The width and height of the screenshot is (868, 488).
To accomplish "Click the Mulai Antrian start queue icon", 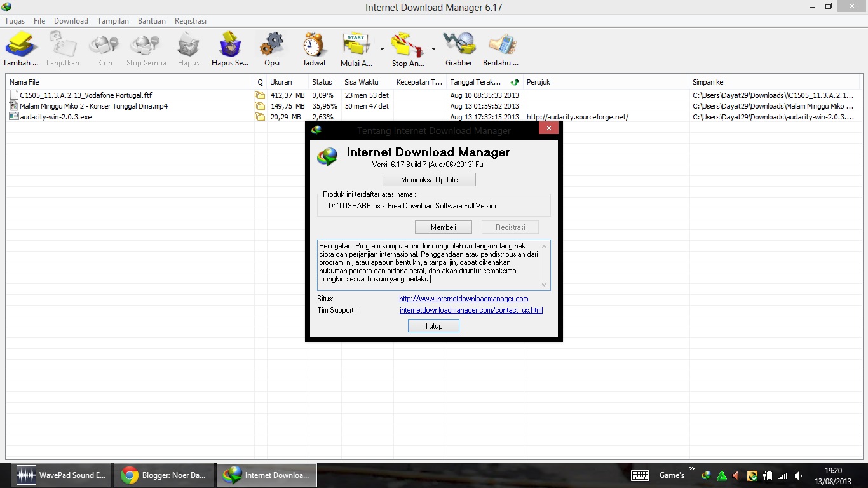I will point(357,45).
